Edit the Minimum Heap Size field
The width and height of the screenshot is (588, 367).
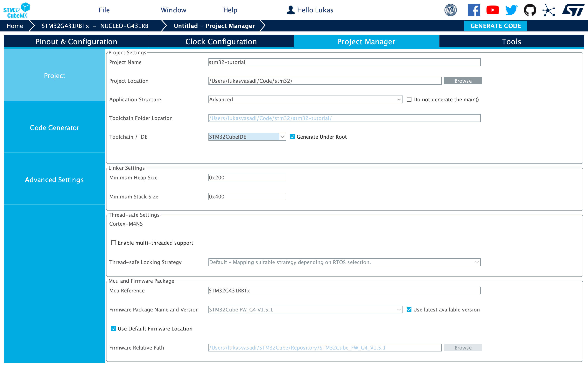pos(247,177)
